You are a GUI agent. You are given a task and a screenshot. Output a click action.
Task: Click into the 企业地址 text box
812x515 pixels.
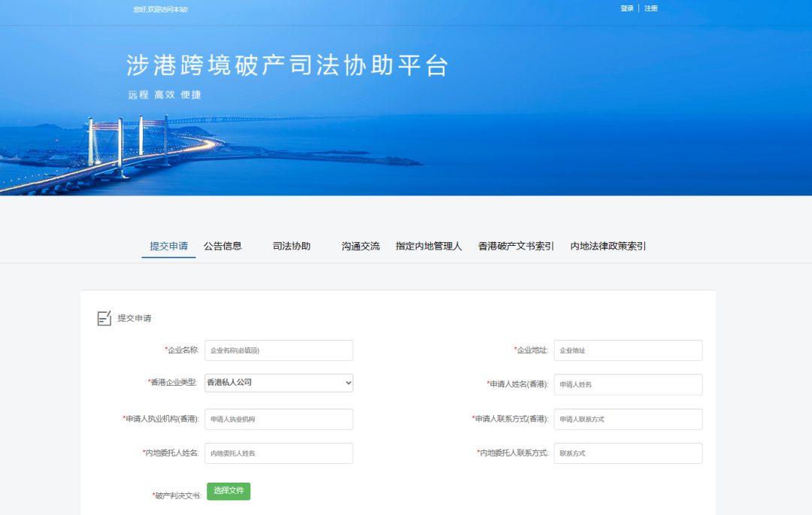[x=628, y=350]
